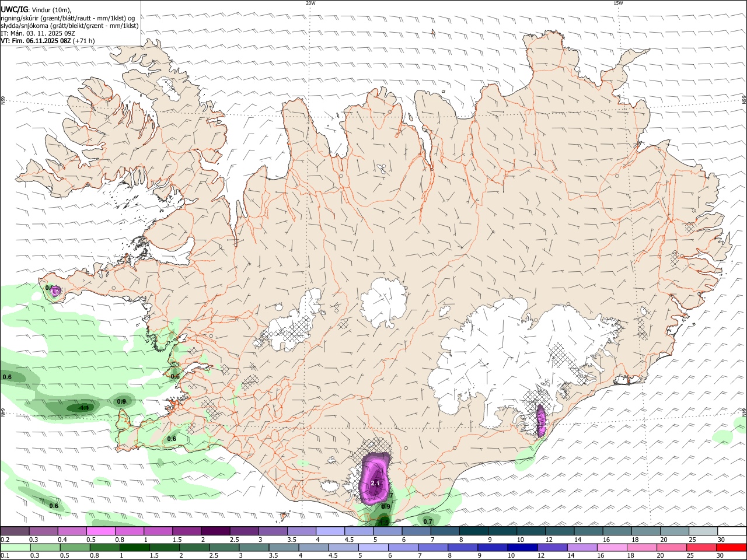Choose the dark teal swatch labeled 8 in snow legend

tap(473, 531)
